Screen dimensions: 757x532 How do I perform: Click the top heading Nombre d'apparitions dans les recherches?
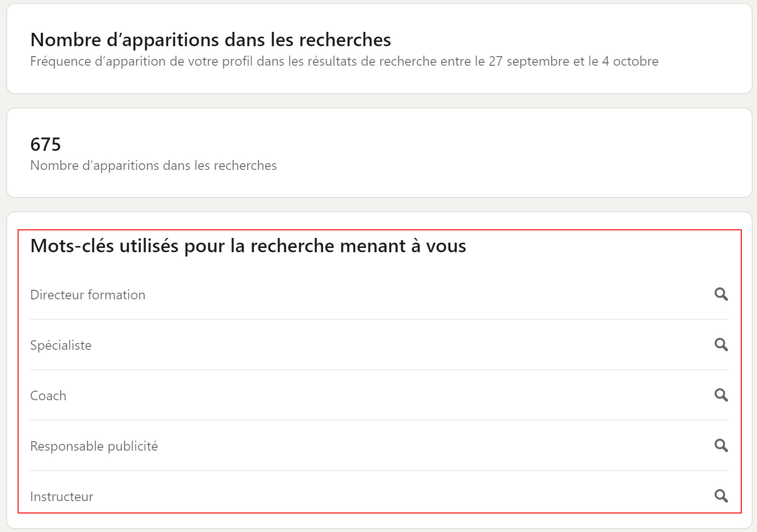click(x=210, y=40)
